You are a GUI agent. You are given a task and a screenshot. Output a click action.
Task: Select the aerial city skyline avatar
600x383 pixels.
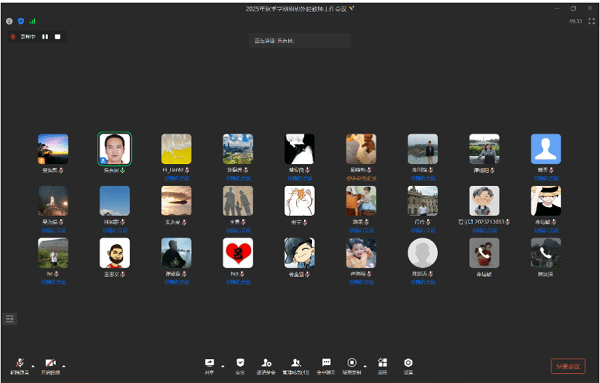[238, 149]
